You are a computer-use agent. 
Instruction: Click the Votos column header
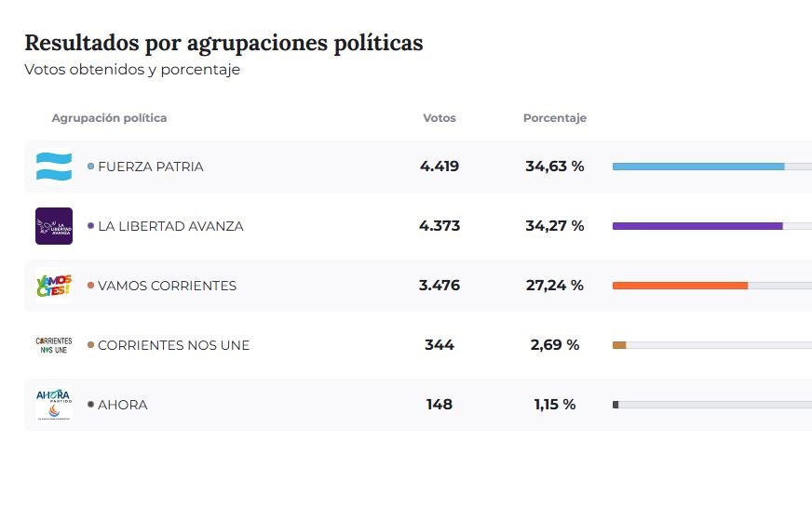tap(440, 118)
